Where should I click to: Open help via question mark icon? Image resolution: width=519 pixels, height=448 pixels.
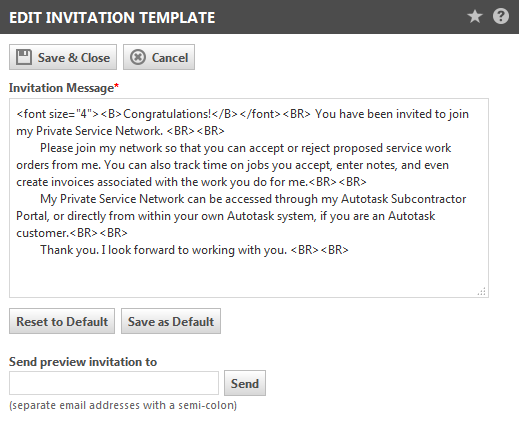(501, 16)
